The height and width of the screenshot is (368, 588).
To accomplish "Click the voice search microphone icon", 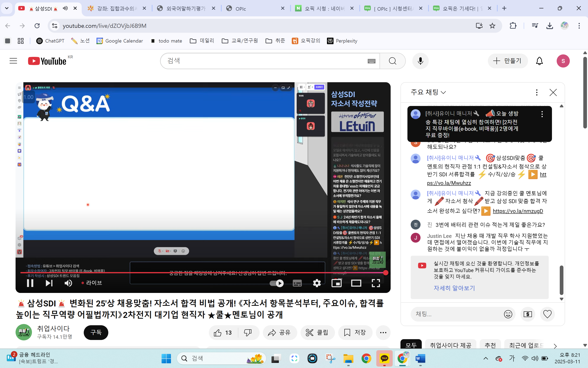I will pos(420,61).
